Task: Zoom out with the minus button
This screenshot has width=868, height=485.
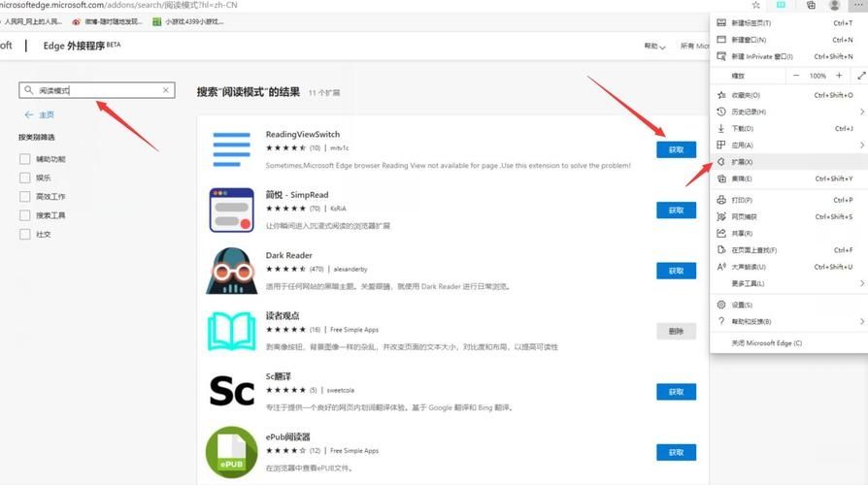Action: coord(796,76)
